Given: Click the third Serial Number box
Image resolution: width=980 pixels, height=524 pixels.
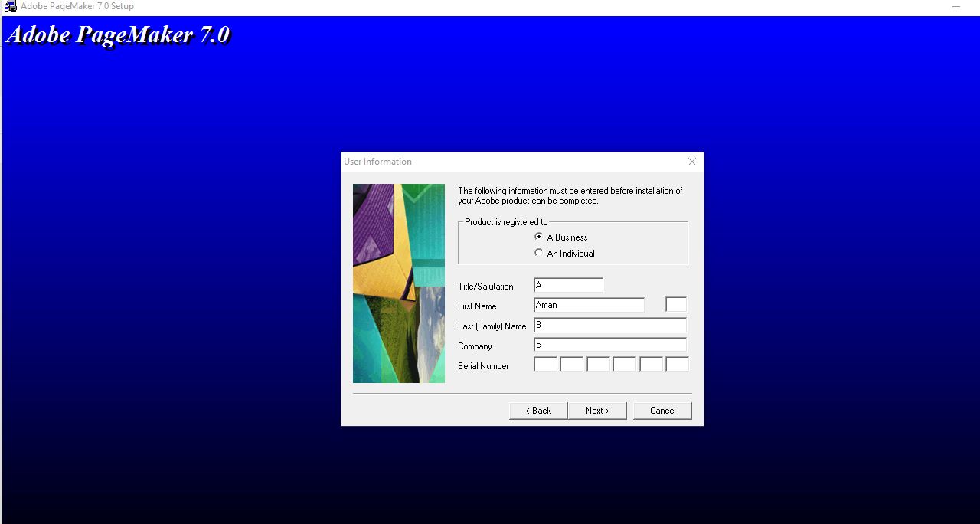Looking at the screenshot, I should pyautogui.click(x=598, y=364).
